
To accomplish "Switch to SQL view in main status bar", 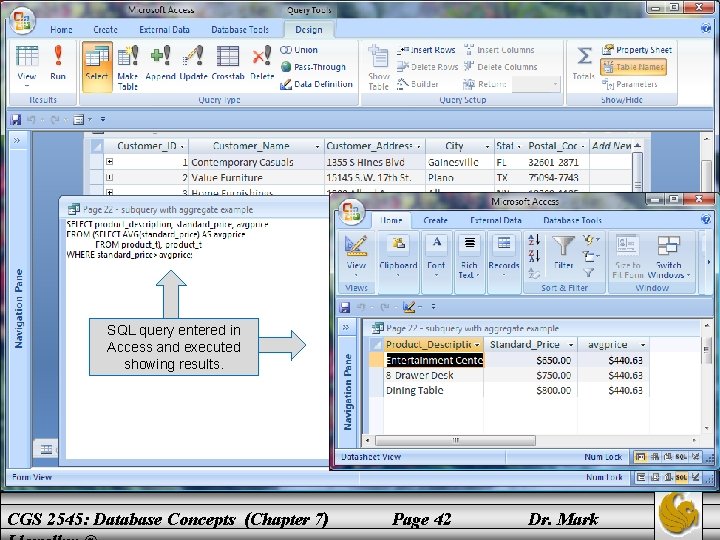I will [681, 478].
